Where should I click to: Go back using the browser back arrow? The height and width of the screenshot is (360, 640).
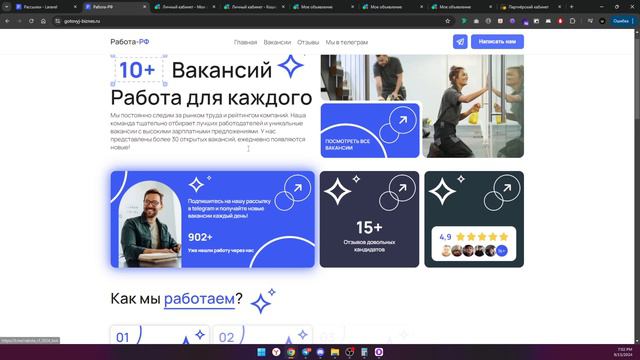(7, 21)
